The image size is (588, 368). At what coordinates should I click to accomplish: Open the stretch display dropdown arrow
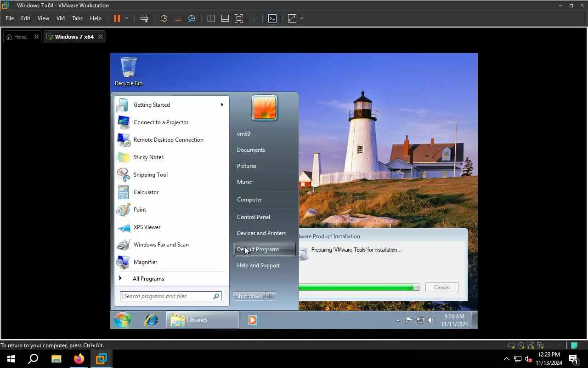pos(302,18)
